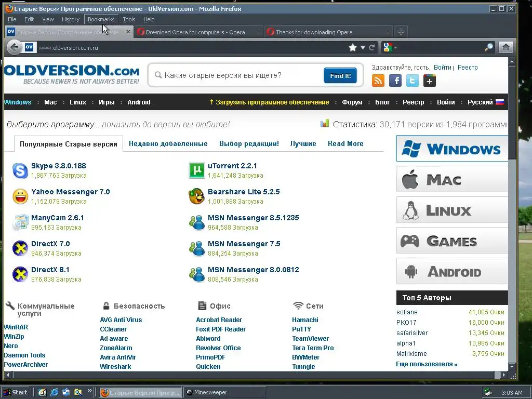
Task: Open the Acrobat Reader link
Action: (219, 320)
